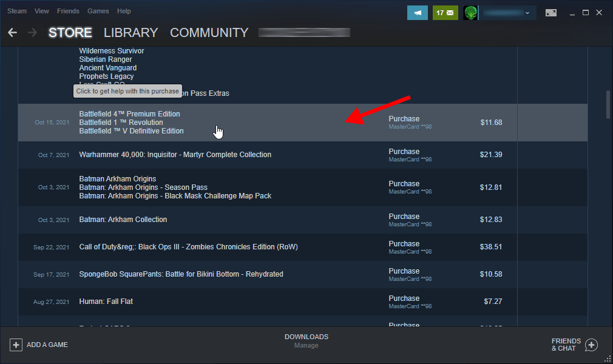Click the forward navigation arrow
The image size is (613, 364).
pyautogui.click(x=32, y=33)
